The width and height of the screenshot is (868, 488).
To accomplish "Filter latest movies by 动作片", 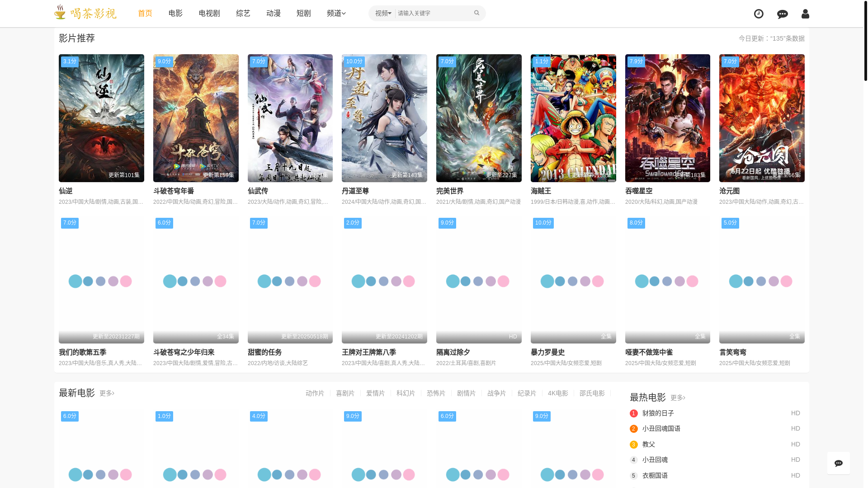I will click(315, 394).
